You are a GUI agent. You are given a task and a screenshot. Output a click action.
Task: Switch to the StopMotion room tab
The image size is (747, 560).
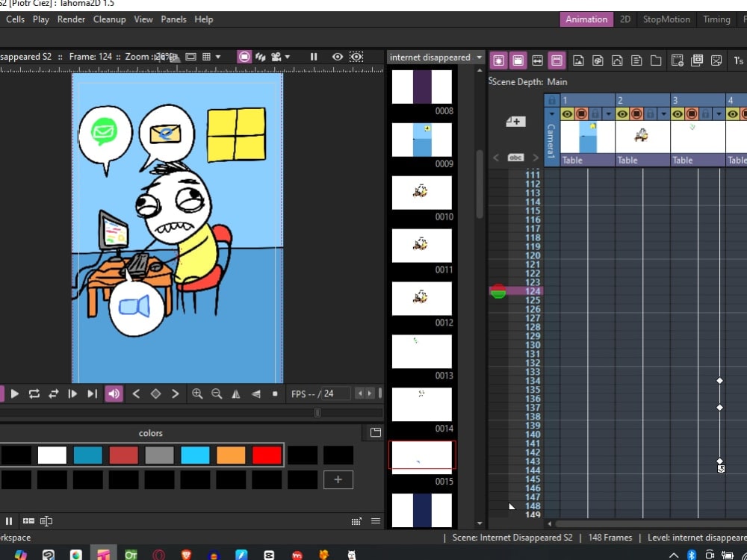[666, 19]
